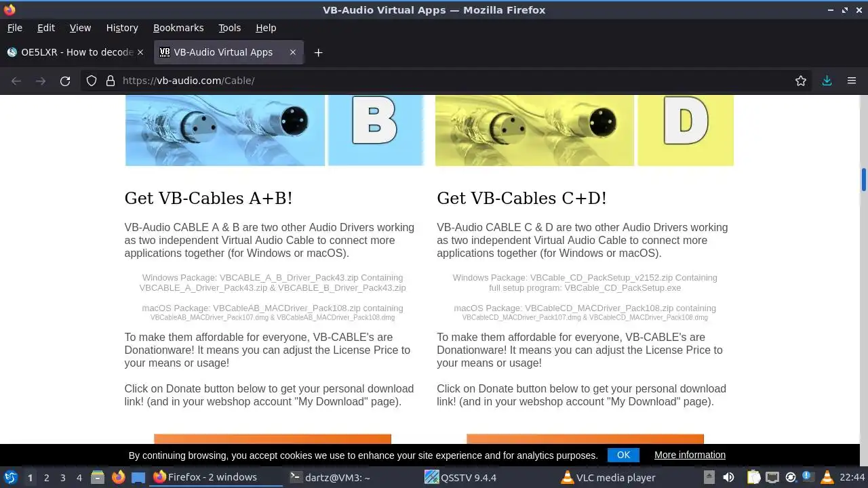Accept cookies with the OK button
868x488 pixels.
pyautogui.click(x=624, y=455)
